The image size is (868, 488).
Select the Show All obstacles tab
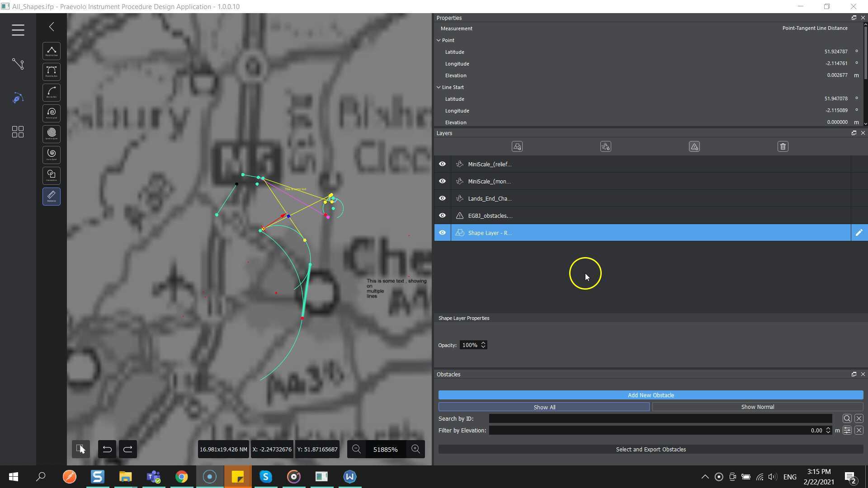[x=544, y=407]
